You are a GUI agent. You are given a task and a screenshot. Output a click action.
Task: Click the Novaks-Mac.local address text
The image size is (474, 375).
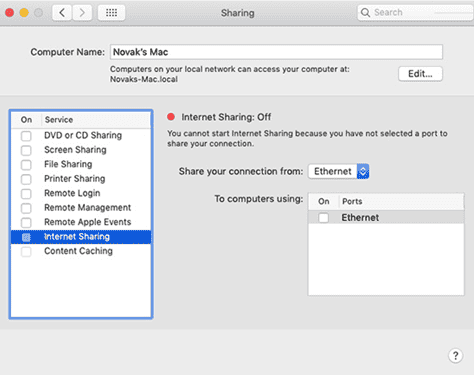tap(144, 79)
